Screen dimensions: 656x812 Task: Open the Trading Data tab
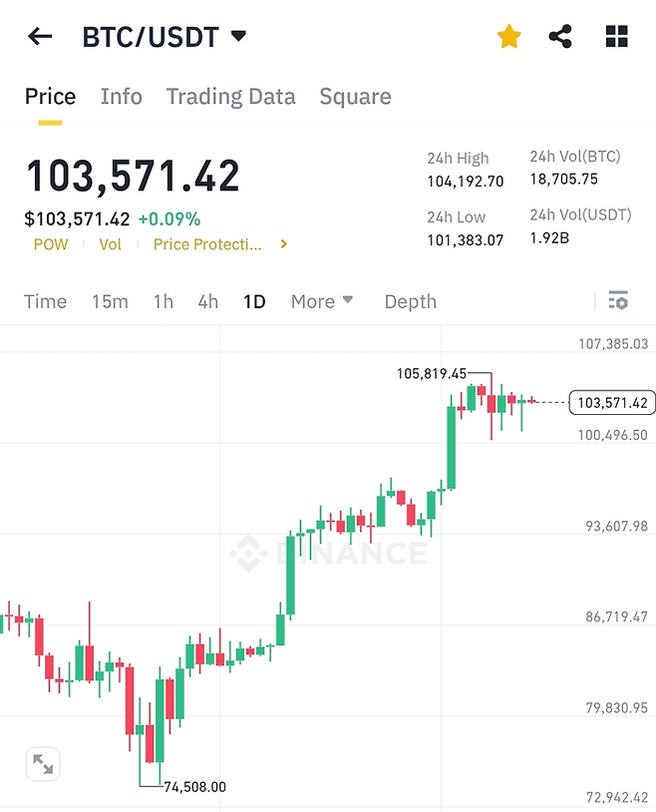230,97
